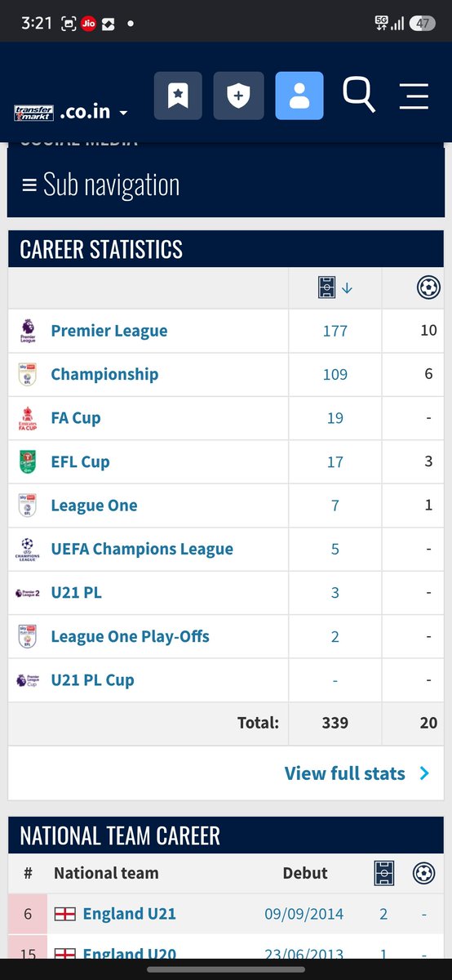This screenshot has height=980, width=452.
Task: Expand the Sub navigation menu
Action: 100,185
